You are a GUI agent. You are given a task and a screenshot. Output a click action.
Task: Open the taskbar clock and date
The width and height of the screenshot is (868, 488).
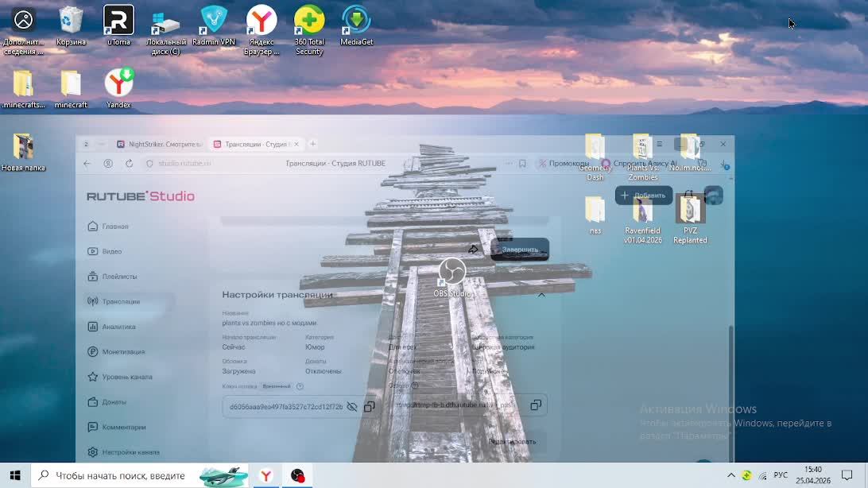(813, 475)
